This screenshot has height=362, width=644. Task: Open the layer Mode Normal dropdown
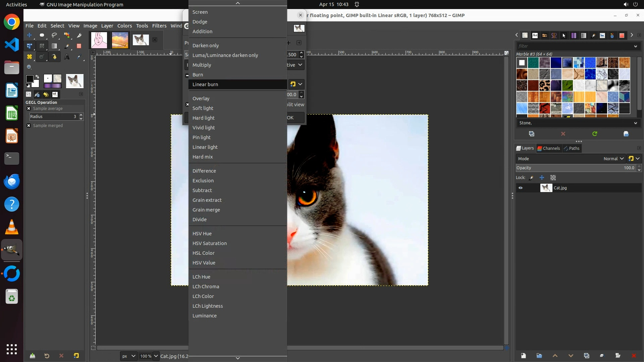(613, 159)
